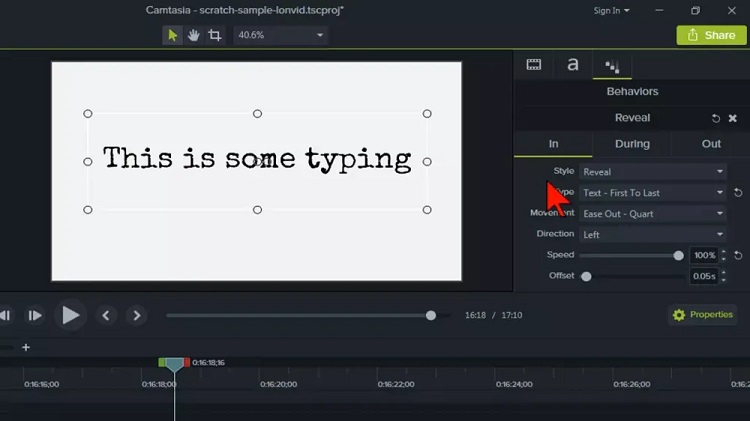Screen dimensions: 750x421
Task: Click the green playhead in-point handle
Action: point(162,363)
